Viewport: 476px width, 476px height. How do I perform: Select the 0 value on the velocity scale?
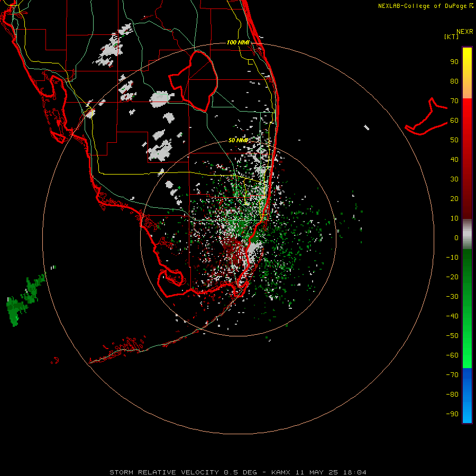coord(456,237)
